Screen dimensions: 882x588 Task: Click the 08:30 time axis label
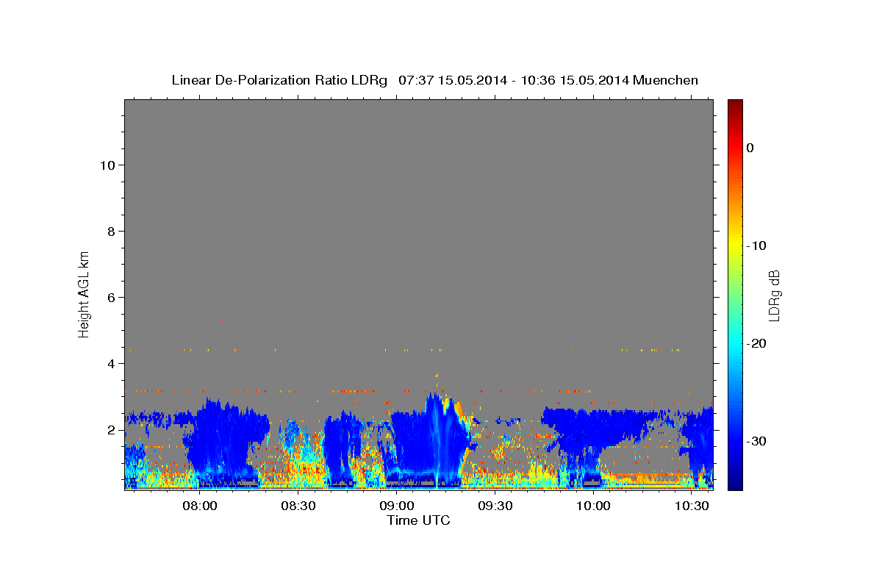[x=298, y=506]
